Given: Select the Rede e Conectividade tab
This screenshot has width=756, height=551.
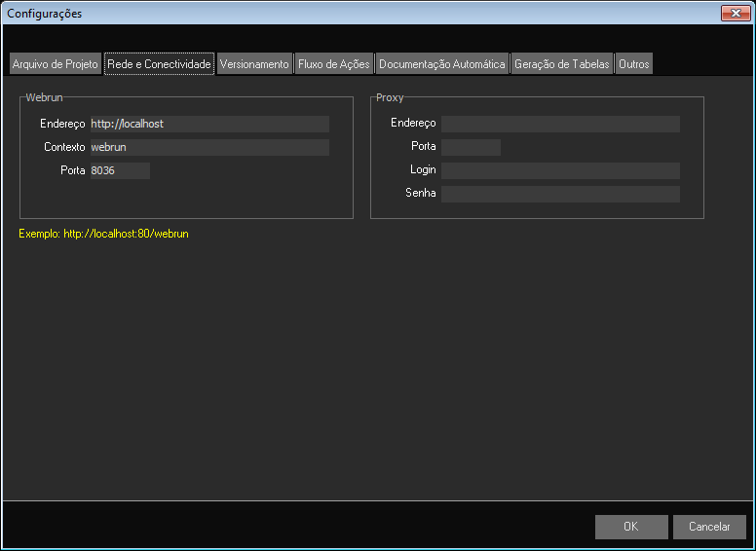Looking at the screenshot, I should [x=159, y=64].
